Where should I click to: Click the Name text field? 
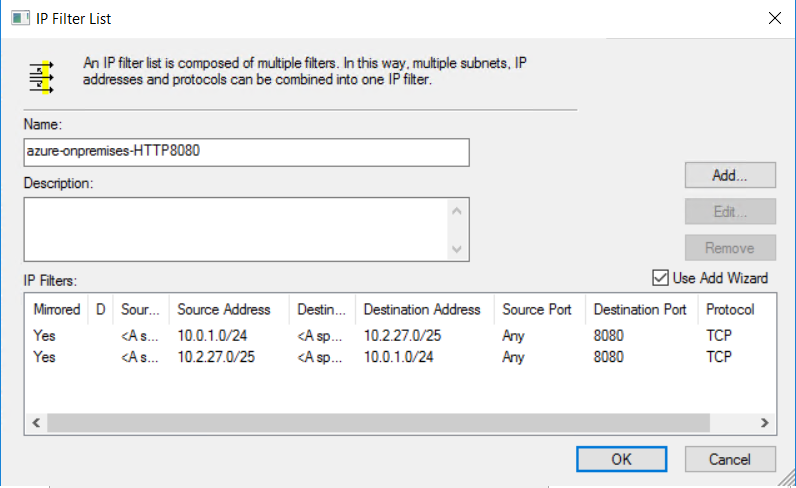[x=246, y=151]
